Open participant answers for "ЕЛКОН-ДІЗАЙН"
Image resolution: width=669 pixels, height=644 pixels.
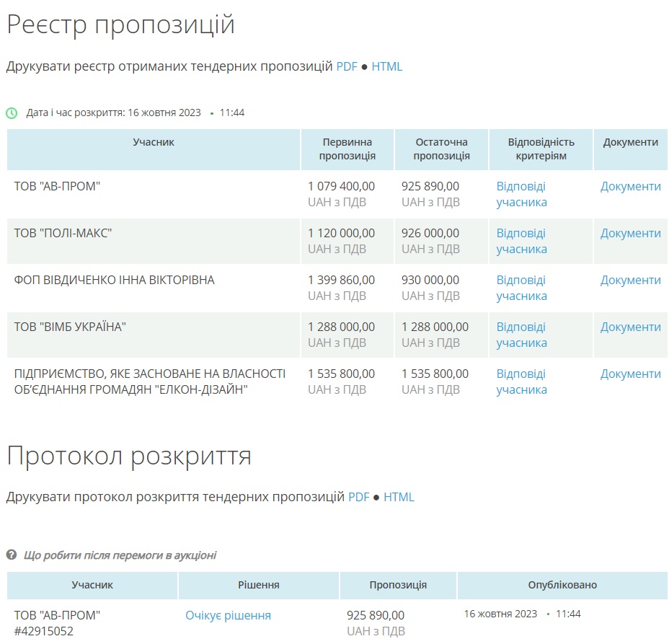(521, 382)
